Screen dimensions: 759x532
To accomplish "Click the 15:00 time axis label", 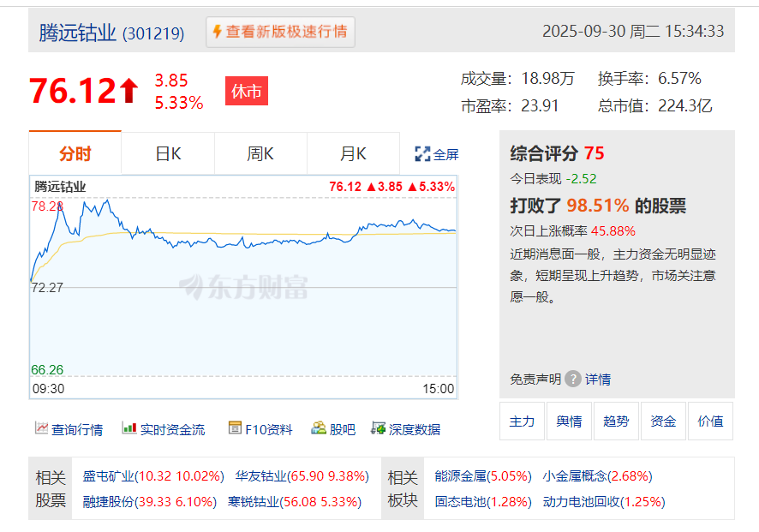I will tap(438, 389).
